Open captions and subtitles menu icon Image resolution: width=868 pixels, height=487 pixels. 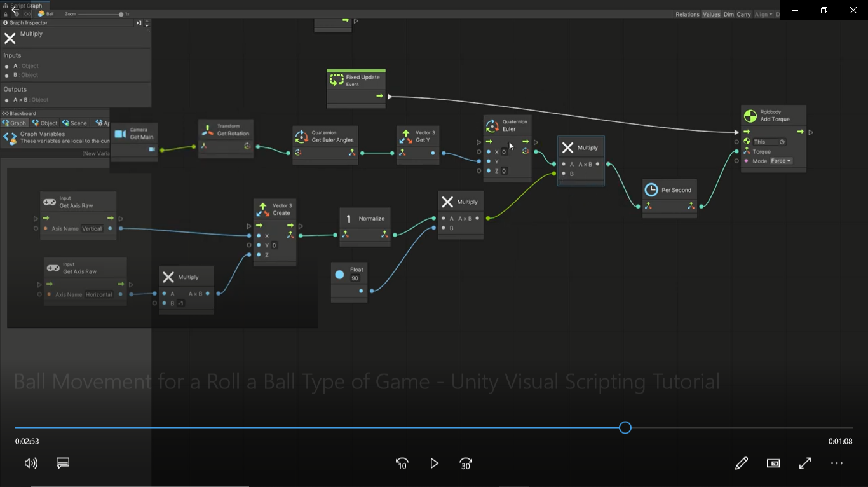tap(63, 463)
